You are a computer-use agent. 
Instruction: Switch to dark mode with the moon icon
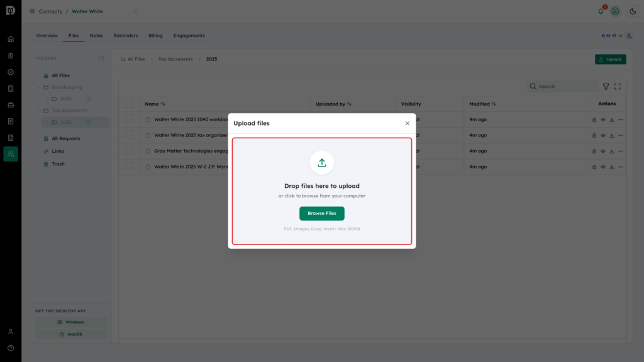(633, 11)
